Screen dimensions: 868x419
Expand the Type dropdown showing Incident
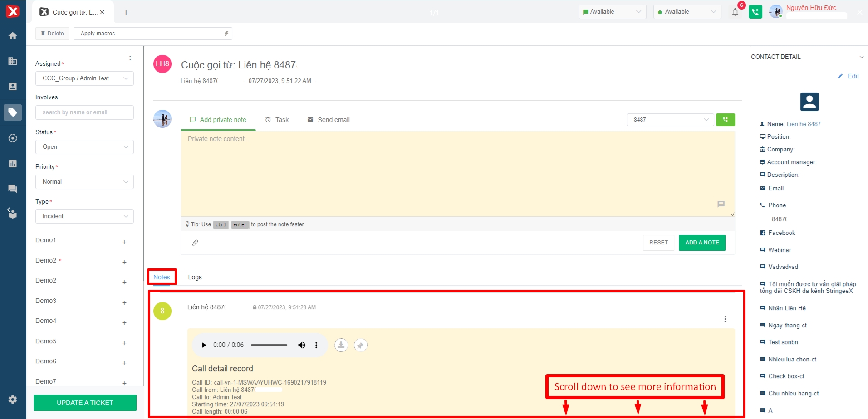[84, 216]
